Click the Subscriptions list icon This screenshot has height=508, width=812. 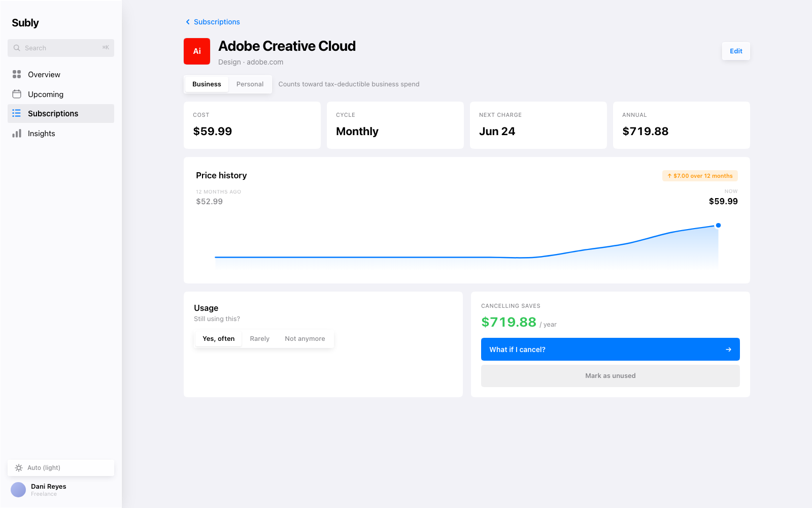(x=17, y=113)
